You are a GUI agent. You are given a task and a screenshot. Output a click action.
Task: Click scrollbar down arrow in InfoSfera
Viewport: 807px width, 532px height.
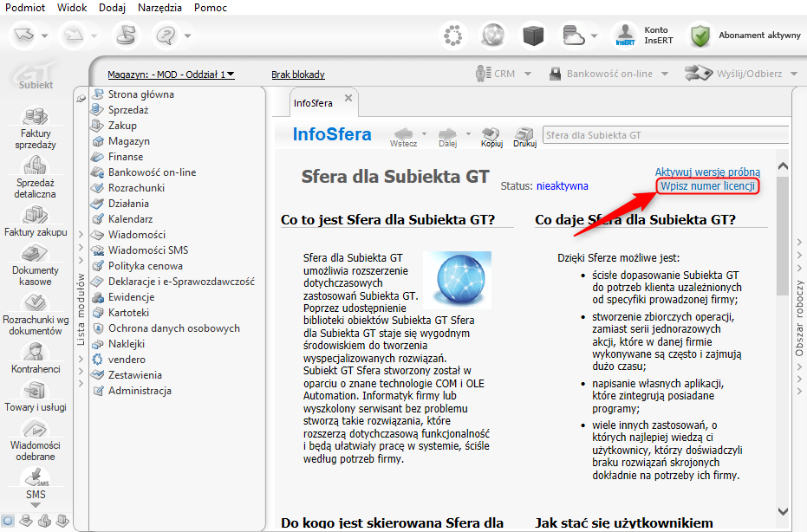(x=783, y=511)
